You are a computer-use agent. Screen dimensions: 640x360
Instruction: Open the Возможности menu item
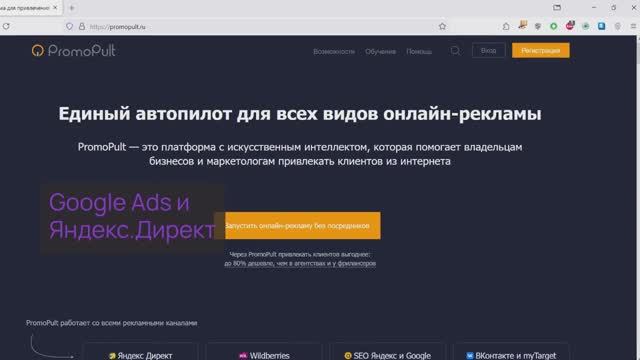tap(334, 51)
